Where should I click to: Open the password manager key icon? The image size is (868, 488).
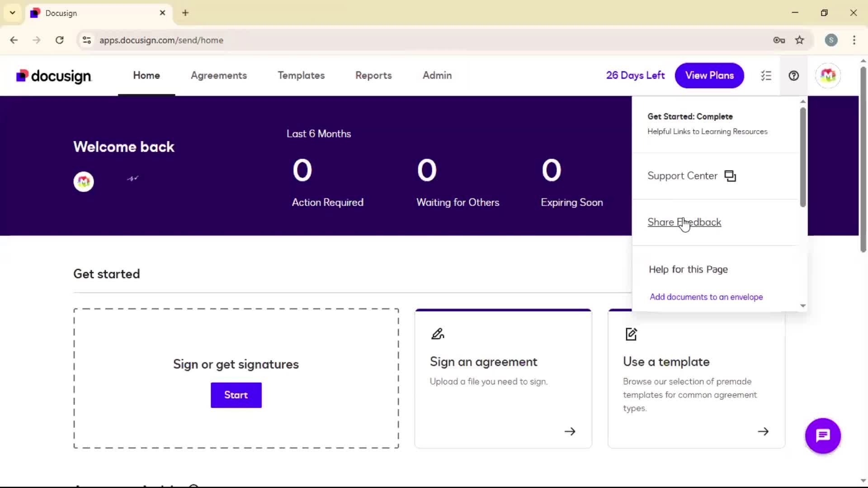779,40
